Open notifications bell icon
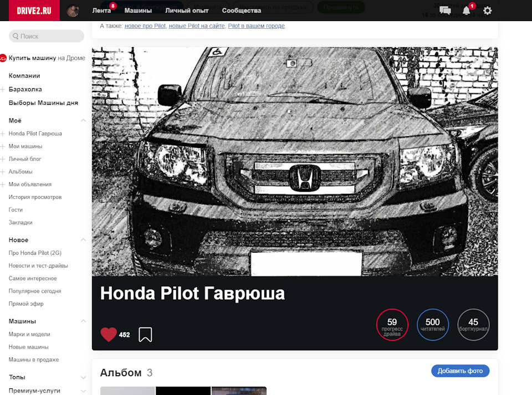The height and width of the screenshot is (395, 532). pyautogui.click(x=467, y=11)
